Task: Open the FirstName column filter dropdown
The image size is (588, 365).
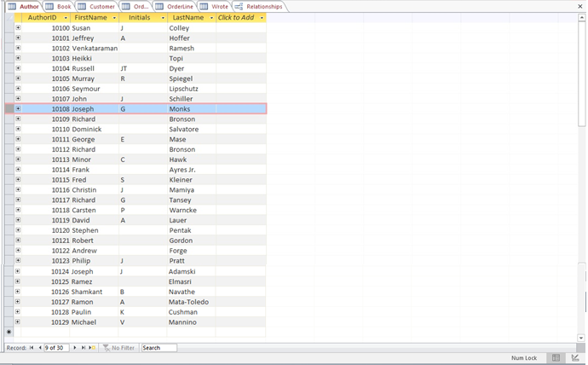Action: click(x=114, y=18)
